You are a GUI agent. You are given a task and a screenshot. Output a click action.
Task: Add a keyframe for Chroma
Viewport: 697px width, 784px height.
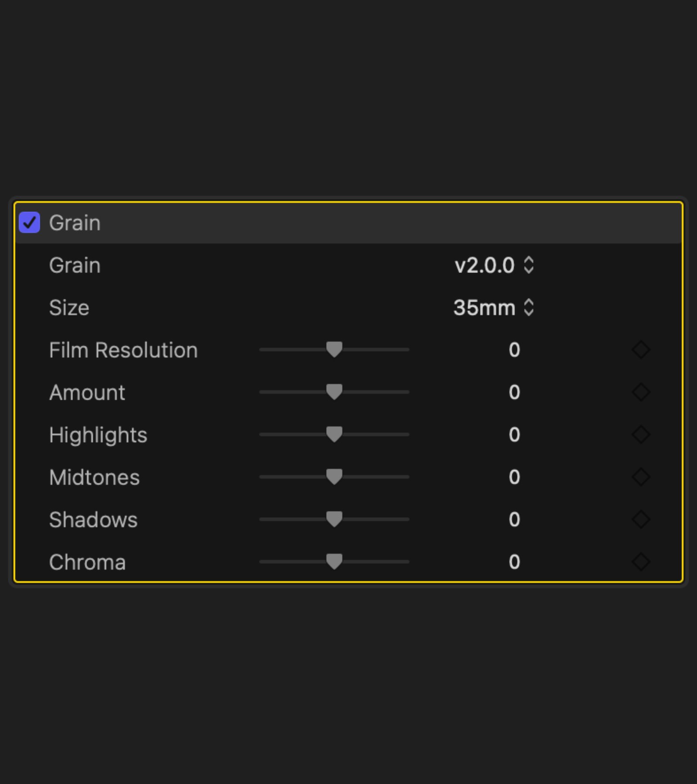pyautogui.click(x=640, y=561)
